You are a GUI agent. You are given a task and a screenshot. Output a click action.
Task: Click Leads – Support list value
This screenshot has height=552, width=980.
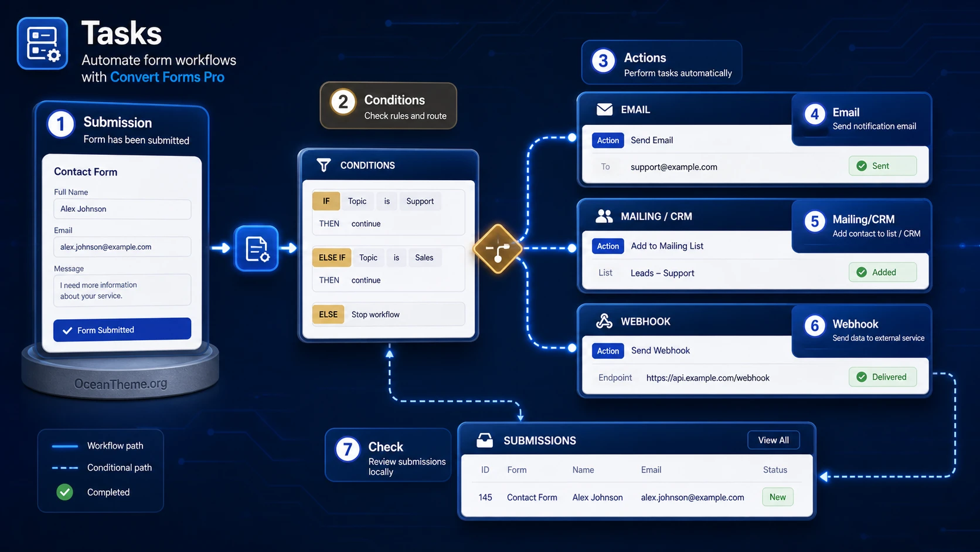[x=662, y=273]
